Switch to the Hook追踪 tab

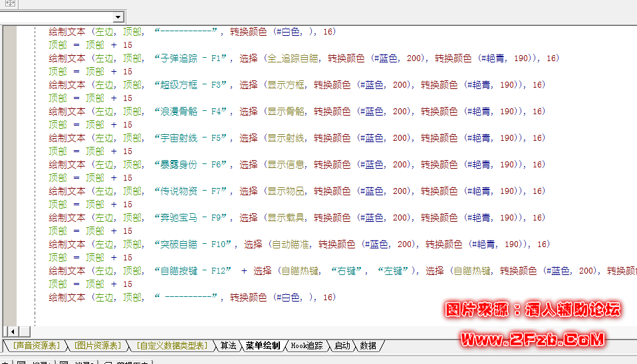(307, 346)
